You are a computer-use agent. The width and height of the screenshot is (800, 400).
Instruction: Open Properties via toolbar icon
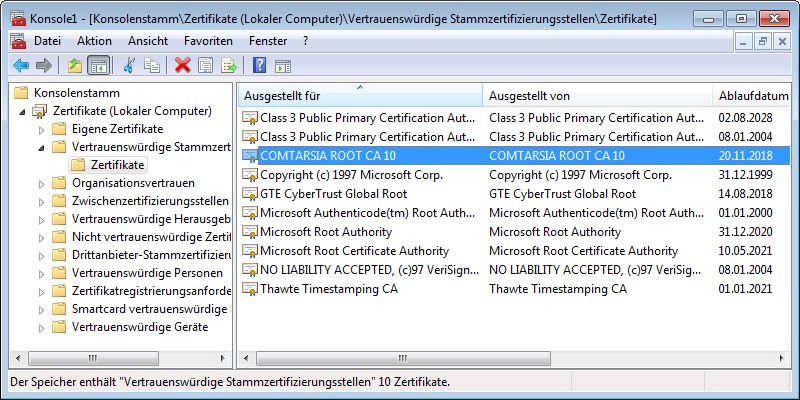tap(205, 65)
